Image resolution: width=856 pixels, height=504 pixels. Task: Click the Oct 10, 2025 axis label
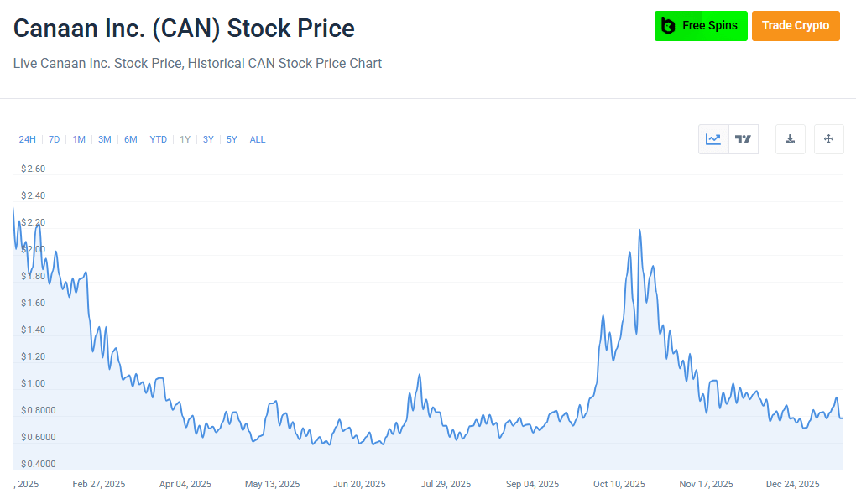coord(618,484)
